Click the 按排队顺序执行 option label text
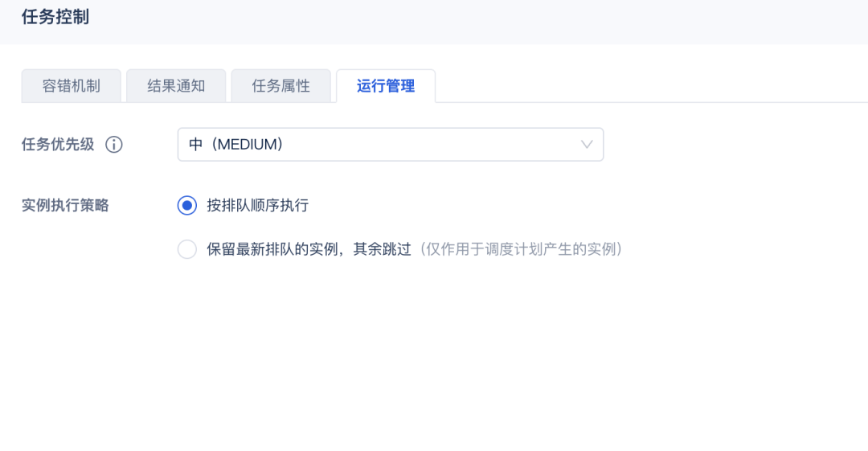 click(257, 206)
